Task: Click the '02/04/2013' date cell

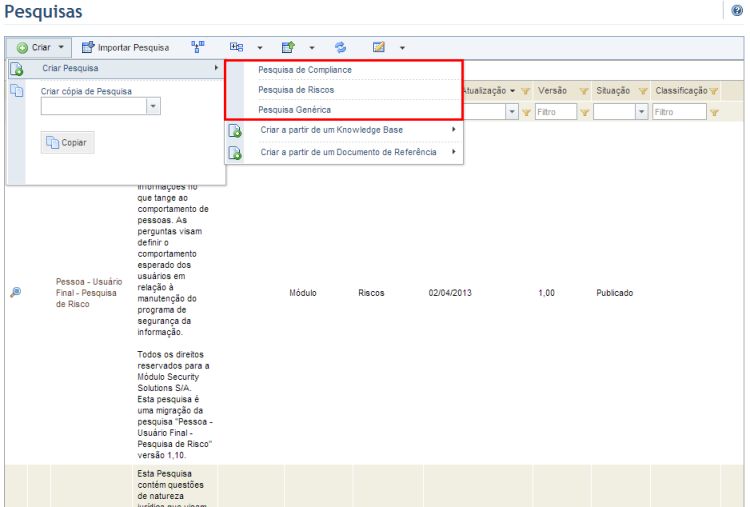Action: coord(450,293)
